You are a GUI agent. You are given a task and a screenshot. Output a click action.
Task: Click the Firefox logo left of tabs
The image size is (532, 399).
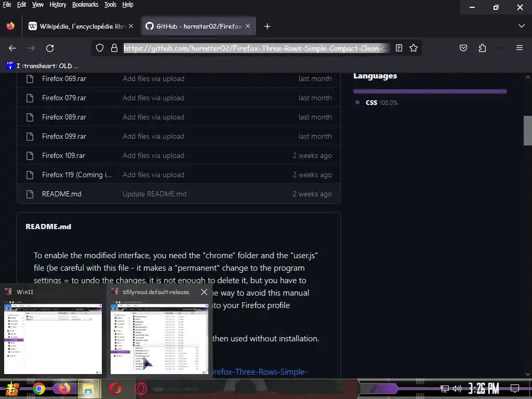pos(10,26)
